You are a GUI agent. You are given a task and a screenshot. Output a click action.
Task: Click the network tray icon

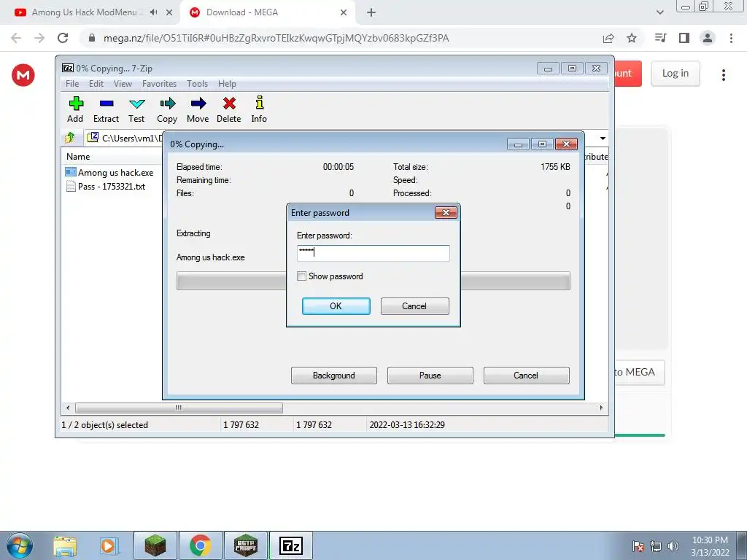click(x=656, y=546)
